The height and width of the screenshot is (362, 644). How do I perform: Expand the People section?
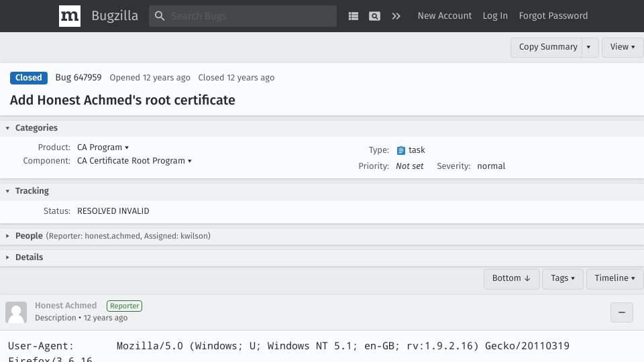pos(29,235)
